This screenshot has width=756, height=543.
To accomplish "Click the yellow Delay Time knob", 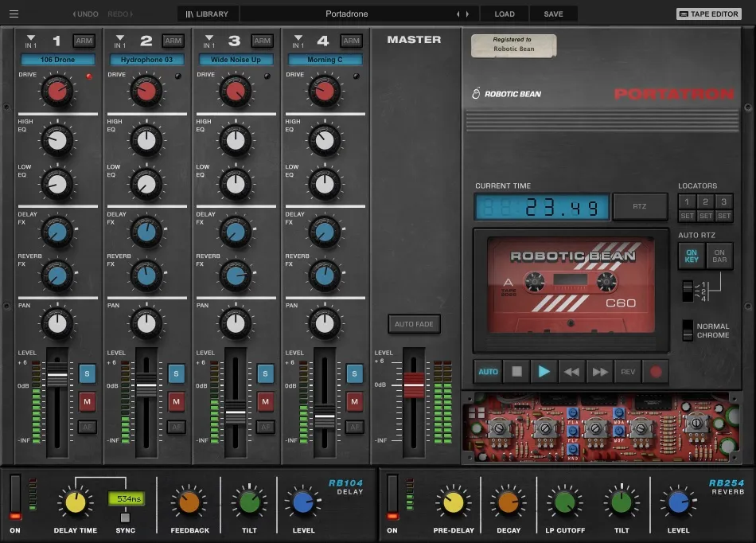I will click(76, 502).
